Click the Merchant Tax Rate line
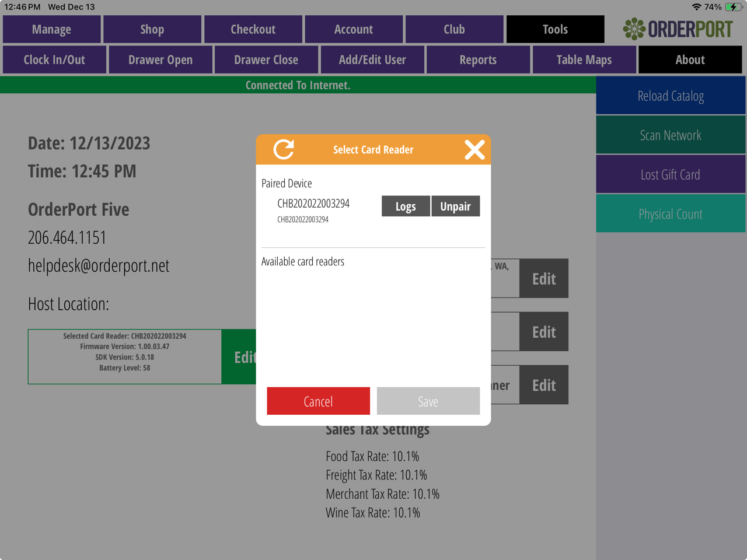The height and width of the screenshot is (560, 747). click(383, 494)
